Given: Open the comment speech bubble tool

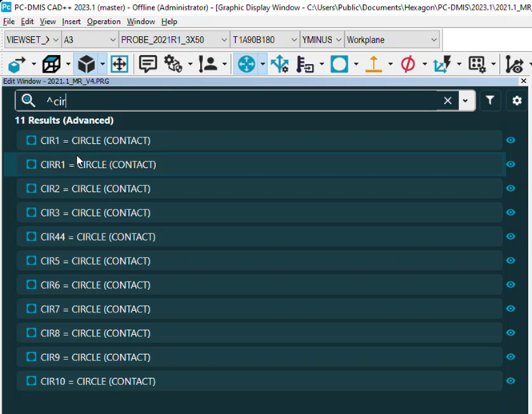Looking at the screenshot, I should click(x=148, y=64).
